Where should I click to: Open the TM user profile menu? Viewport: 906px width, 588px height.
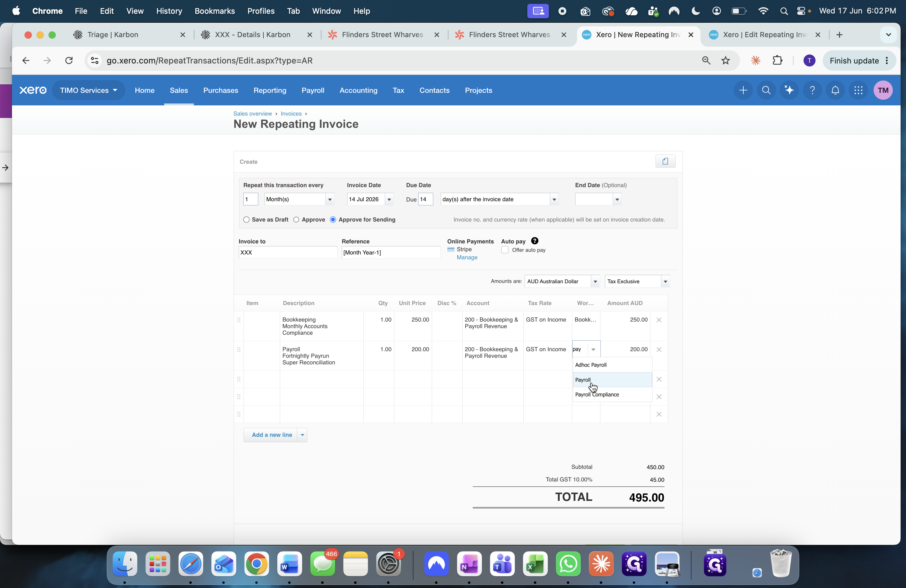coord(883,90)
